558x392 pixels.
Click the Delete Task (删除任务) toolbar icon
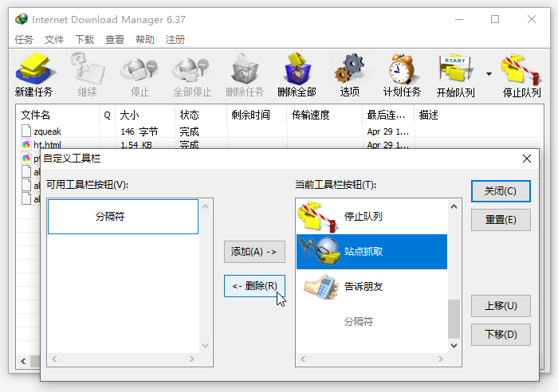(x=245, y=69)
